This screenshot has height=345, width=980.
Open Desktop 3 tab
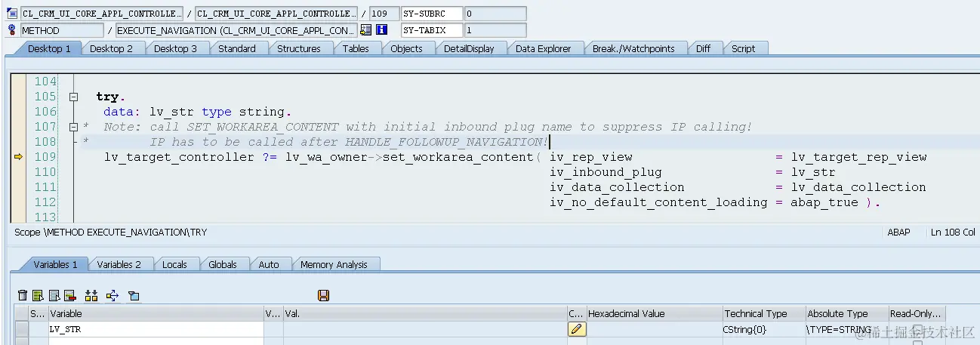(176, 48)
